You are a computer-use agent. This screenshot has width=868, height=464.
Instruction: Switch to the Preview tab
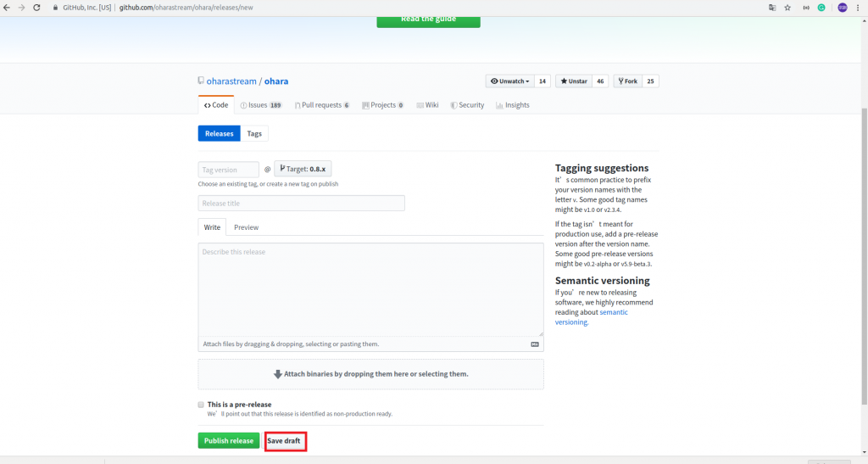pos(247,227)
